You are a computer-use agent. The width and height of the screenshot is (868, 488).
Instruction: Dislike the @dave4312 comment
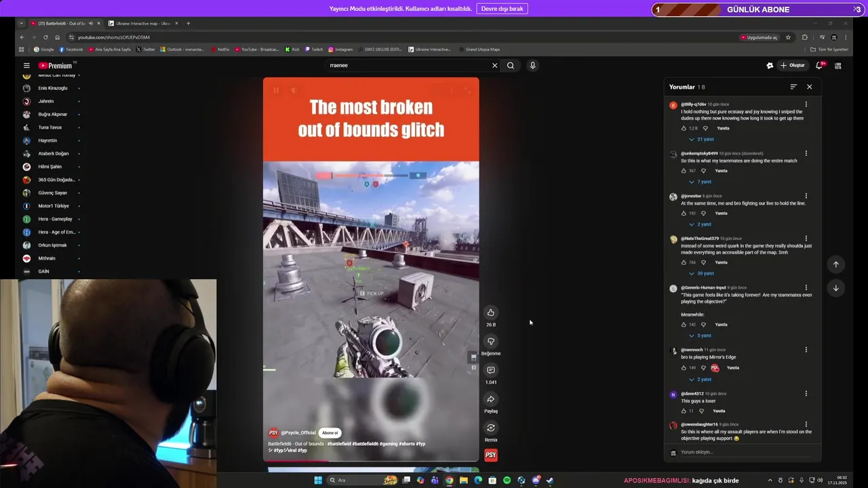click(x=701, y=411)
